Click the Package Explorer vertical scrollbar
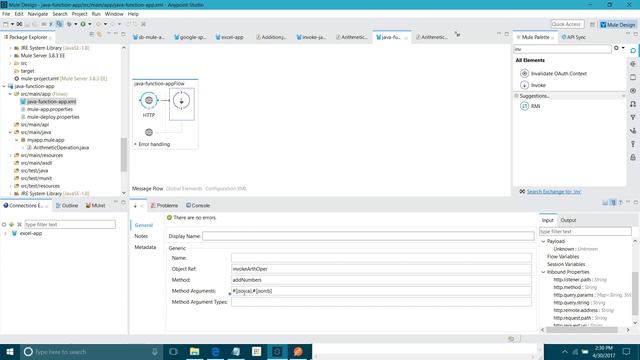Screen dimensions: 640x360 pyautogui.click(x=124, y=155)
